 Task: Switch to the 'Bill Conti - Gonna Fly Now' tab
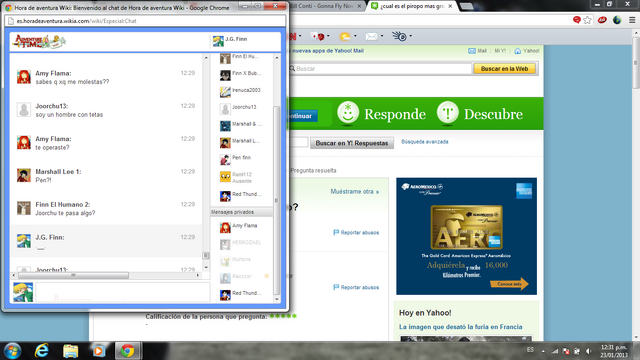[x=322, y=6]
